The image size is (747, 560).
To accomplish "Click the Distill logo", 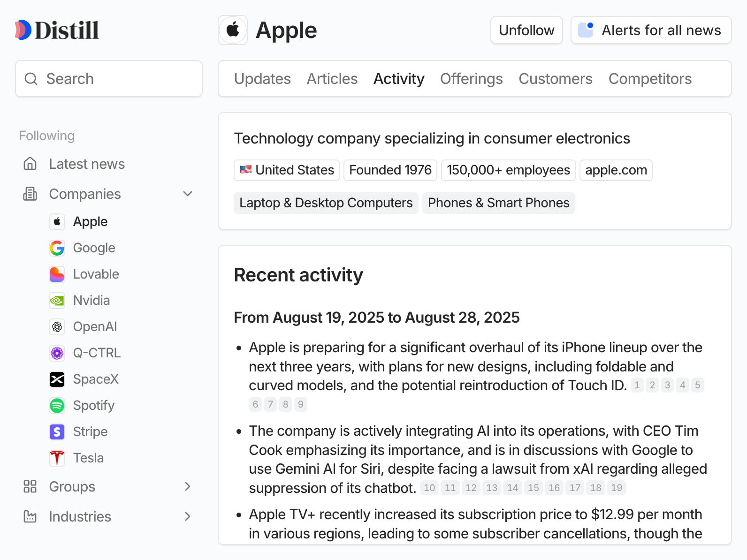I will [x=57, y=30].
